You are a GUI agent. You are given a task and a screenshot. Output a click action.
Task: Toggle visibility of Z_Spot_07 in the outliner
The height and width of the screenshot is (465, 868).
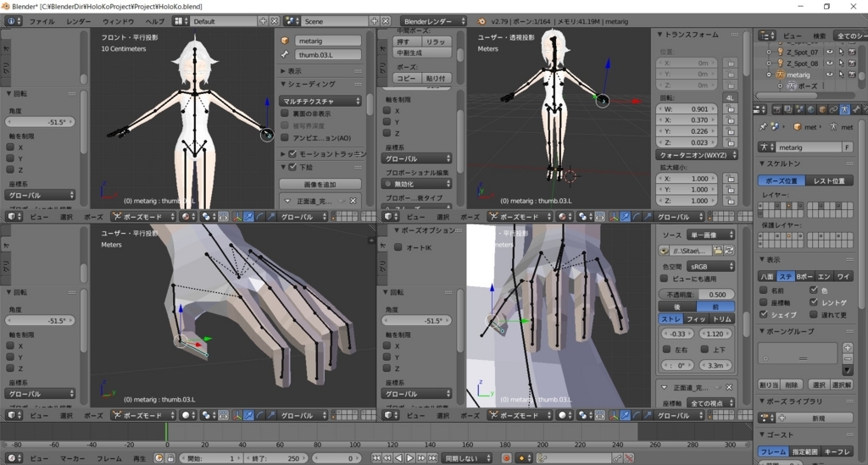(829, 52)
